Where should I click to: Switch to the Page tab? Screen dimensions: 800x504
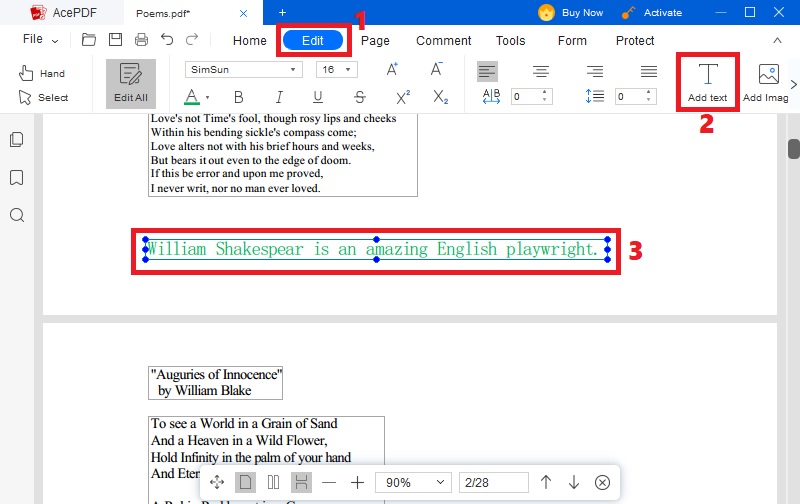pyautogui.click(x=375, y=40)
